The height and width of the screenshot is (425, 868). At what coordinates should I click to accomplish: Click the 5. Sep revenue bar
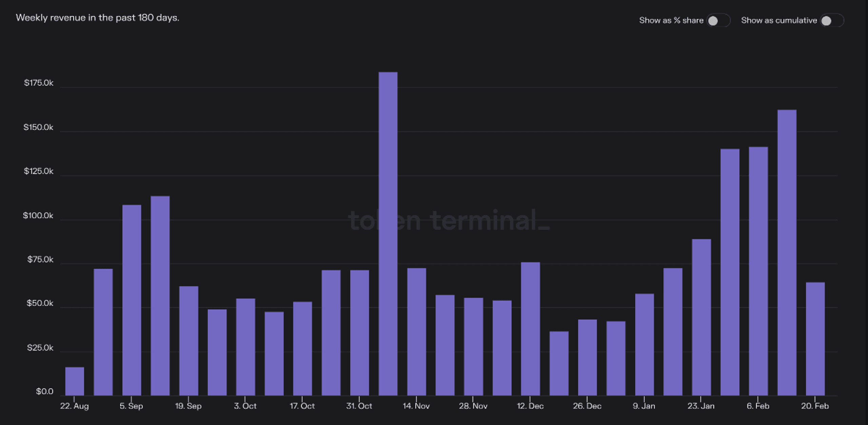click(x=132, y=300)
